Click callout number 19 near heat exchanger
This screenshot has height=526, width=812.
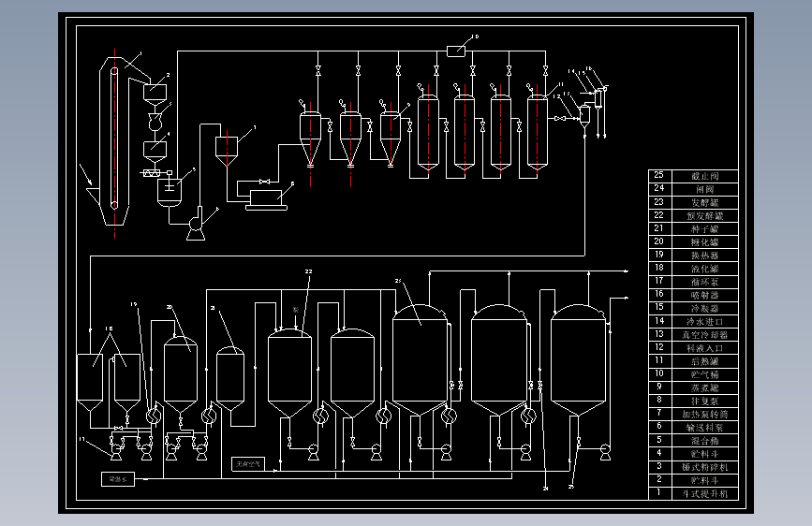[134, 304]
